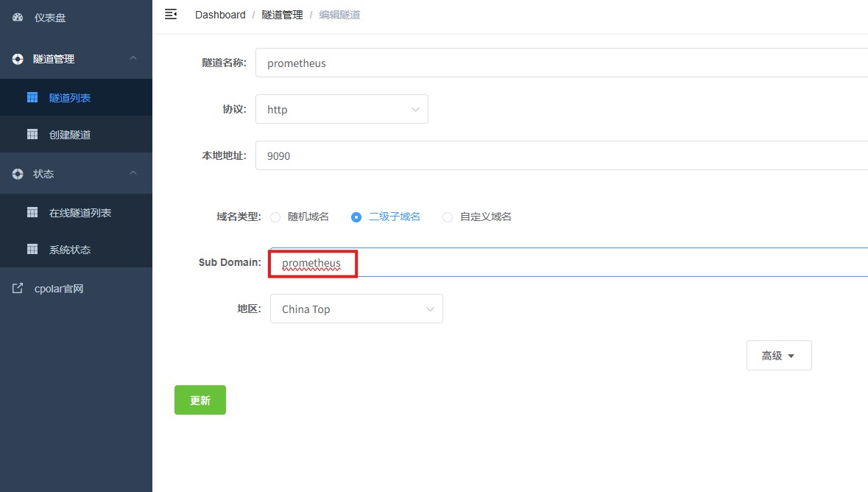
Task: Go to Dashboard breadcrumb
Action: [220, 15]
